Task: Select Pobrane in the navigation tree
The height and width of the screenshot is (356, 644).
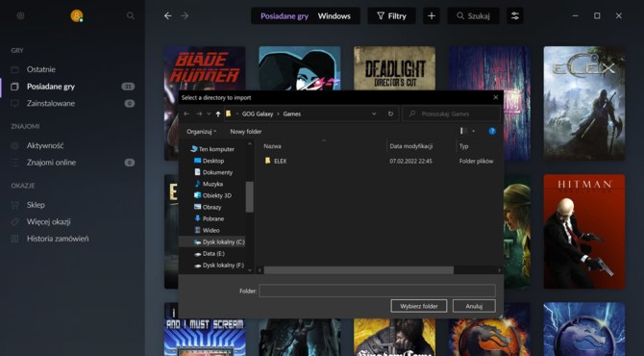Action: [209, 218]
